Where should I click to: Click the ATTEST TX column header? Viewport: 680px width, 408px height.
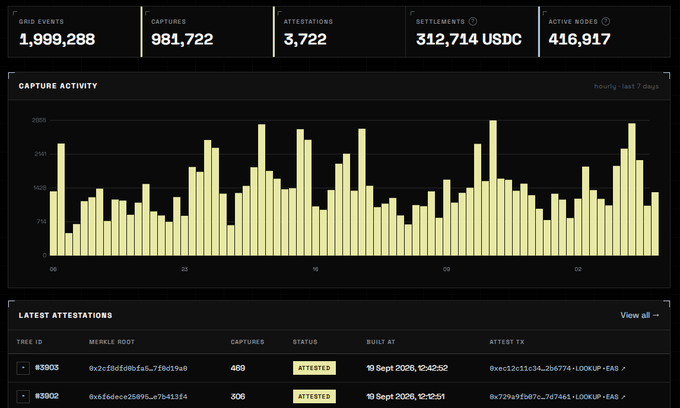click(x=507, y=342)
